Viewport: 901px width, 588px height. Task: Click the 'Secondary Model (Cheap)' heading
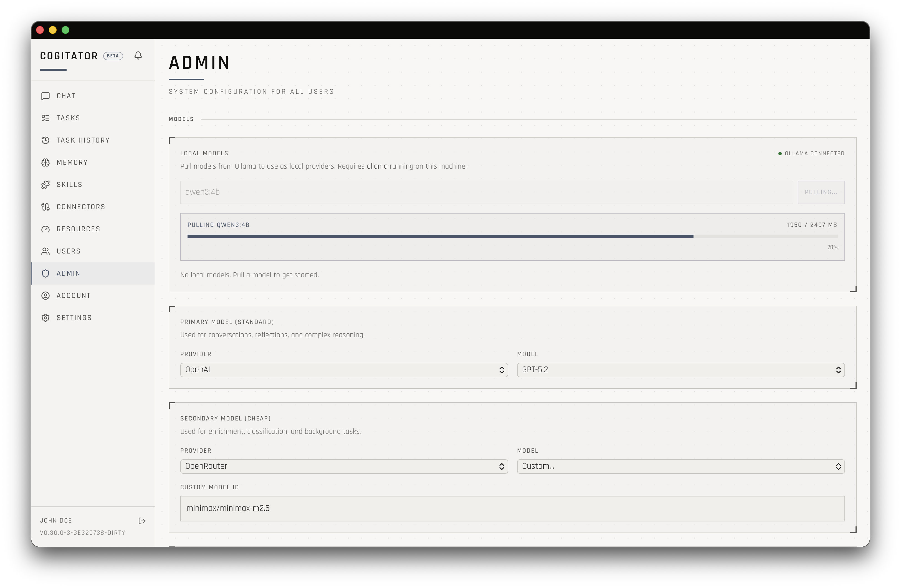(x=226, y=418)
